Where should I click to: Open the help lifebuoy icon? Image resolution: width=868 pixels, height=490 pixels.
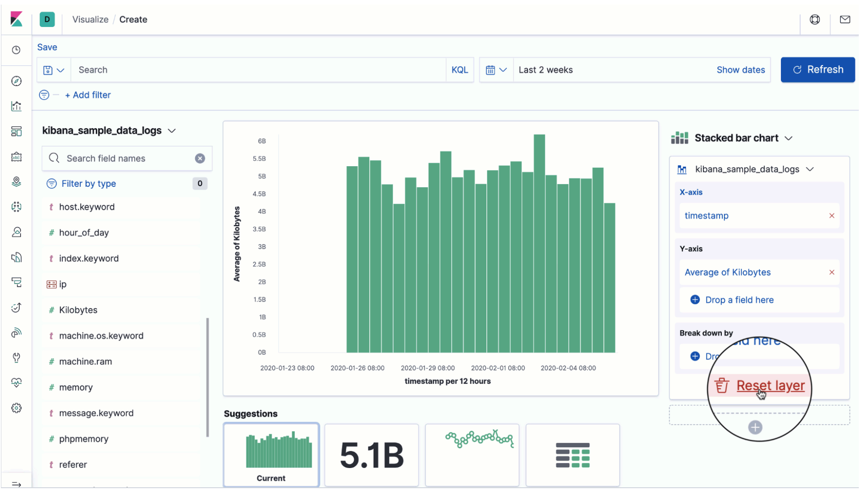(814, 19)
